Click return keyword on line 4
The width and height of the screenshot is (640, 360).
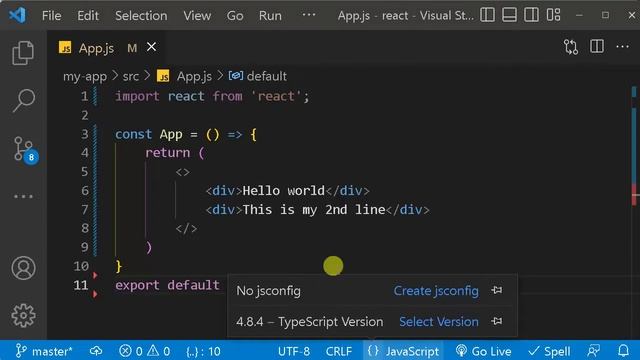pos(167,153)
